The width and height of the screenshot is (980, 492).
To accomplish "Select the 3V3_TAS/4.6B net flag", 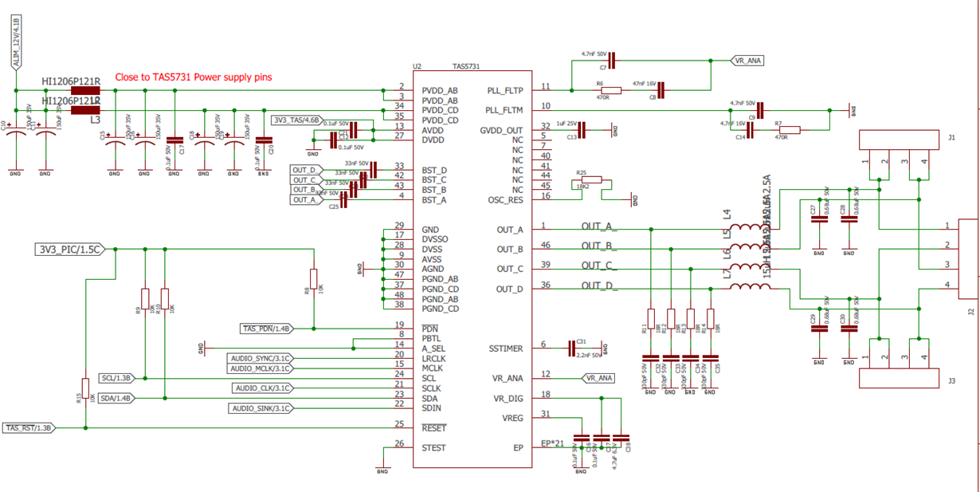I will (x=296, y=120).
